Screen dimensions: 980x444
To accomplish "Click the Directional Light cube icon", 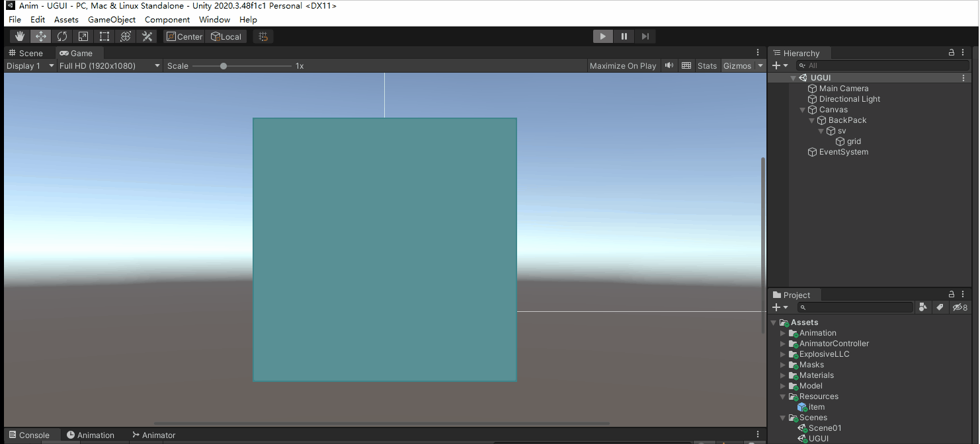I will (813, 99).
